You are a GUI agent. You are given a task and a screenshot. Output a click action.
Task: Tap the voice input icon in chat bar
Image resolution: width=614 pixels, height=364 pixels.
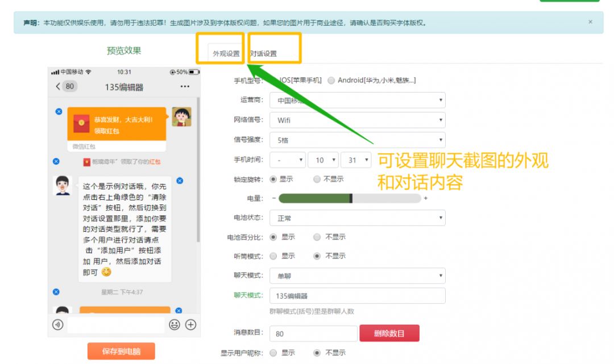58,324
